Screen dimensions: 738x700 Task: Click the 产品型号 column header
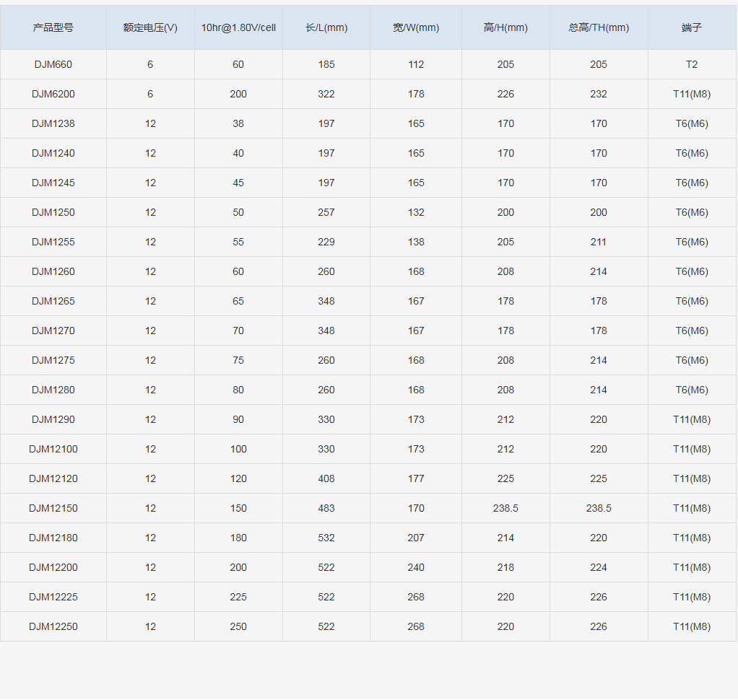[x=53, y=27]
